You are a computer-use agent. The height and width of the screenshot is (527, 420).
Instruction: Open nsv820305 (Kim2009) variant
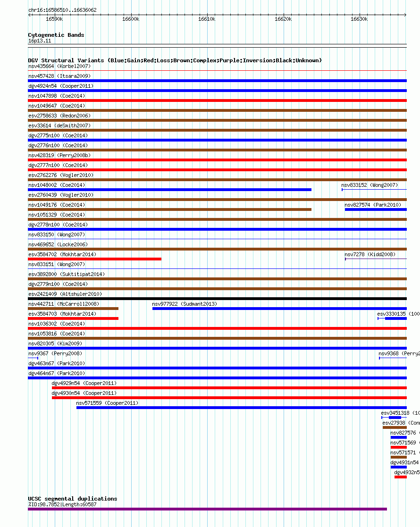point(55,344)
